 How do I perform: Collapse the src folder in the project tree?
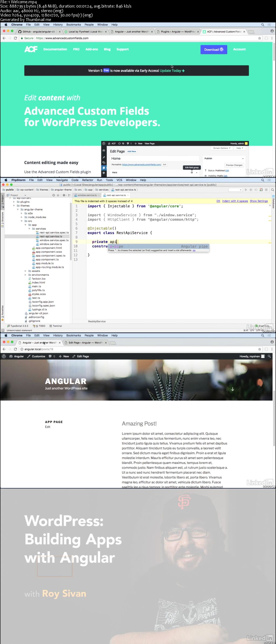point(22,221)
